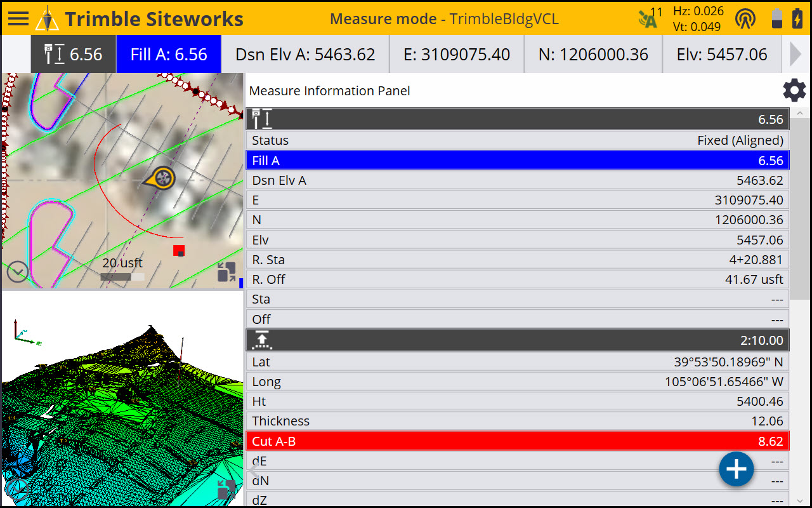Screen dimensions: 812x508
Task: Expand the plan view map options chevron
Action: pos(18,272)
